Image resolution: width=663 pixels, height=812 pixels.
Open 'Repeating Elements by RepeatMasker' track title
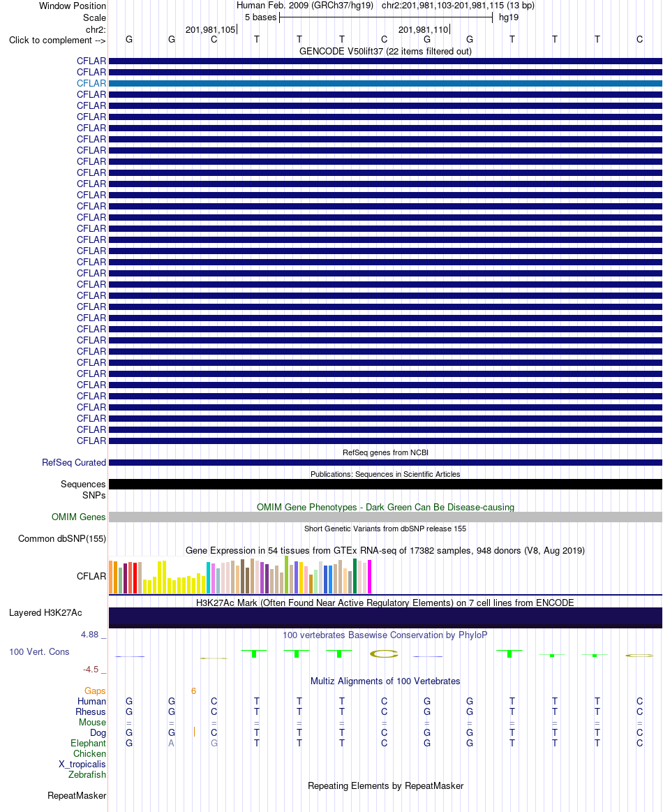tap(385, 785)
